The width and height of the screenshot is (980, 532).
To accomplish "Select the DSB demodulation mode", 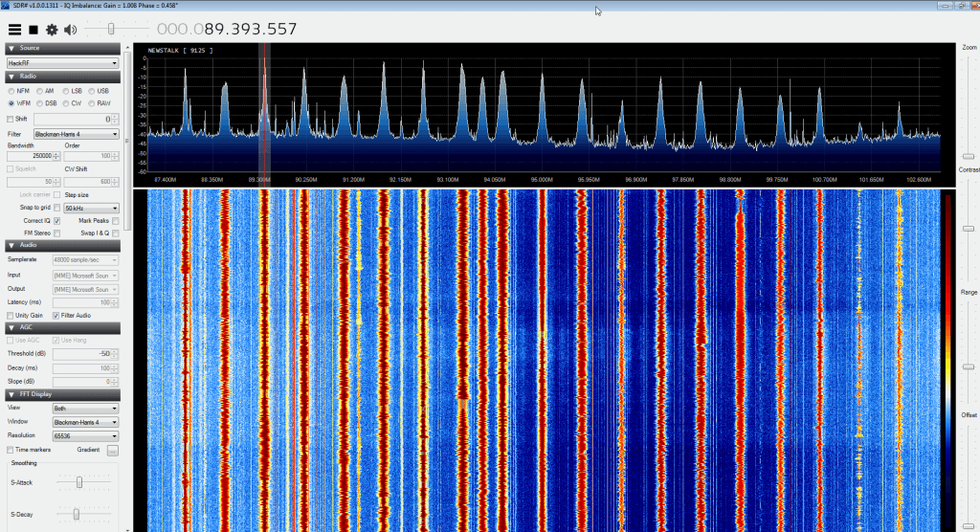I will point(40,103).
